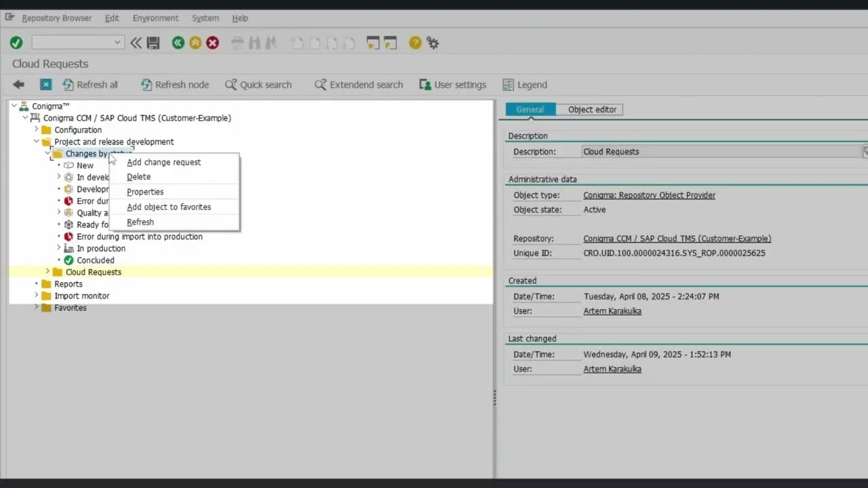Click into the Description field Cloud Requests
Image resolution: width=868 pixels, height=488 pixels.
pos(722,152)
